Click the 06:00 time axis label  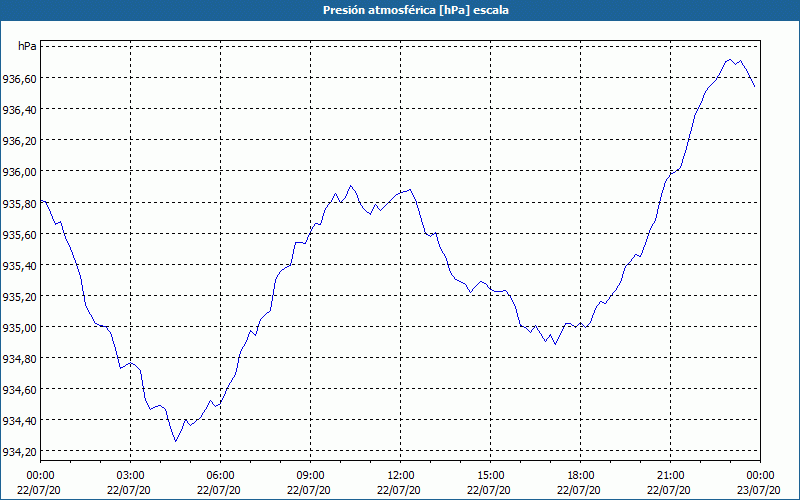pos(220,476)
